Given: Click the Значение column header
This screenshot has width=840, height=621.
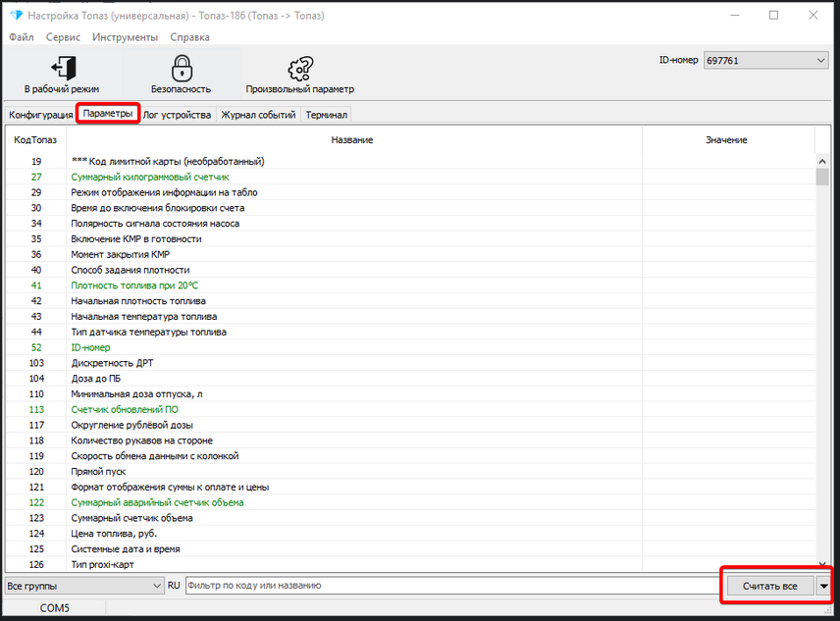Looking at the screenshot, I should click(x=726, y=139).
